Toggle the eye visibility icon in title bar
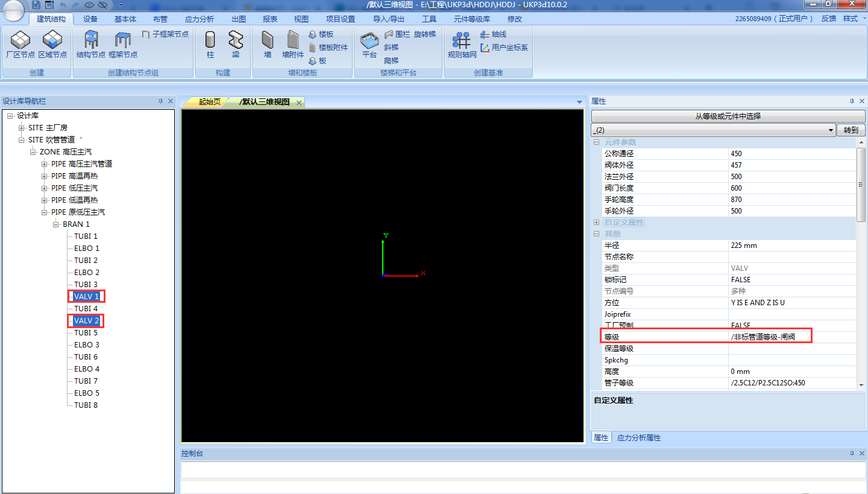This screenshot has height=494, width=868. coord(89,5)
